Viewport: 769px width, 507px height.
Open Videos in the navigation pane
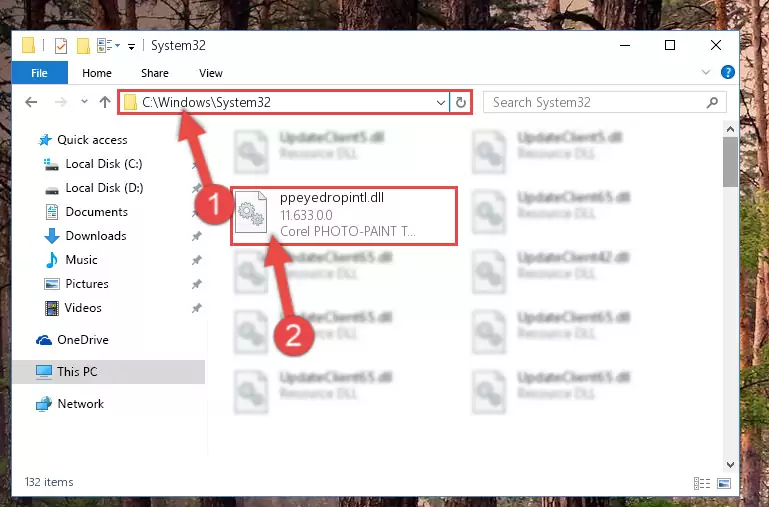[x=83, y=308]
